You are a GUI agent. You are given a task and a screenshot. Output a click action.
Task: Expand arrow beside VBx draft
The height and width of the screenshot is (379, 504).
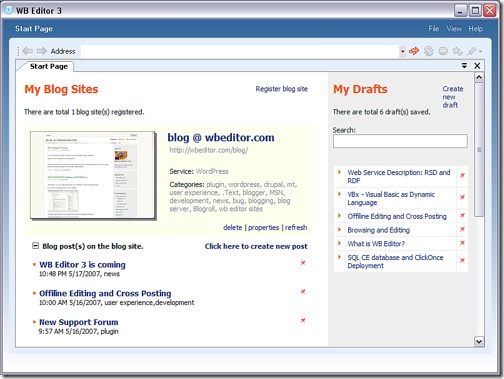(339, 194)
